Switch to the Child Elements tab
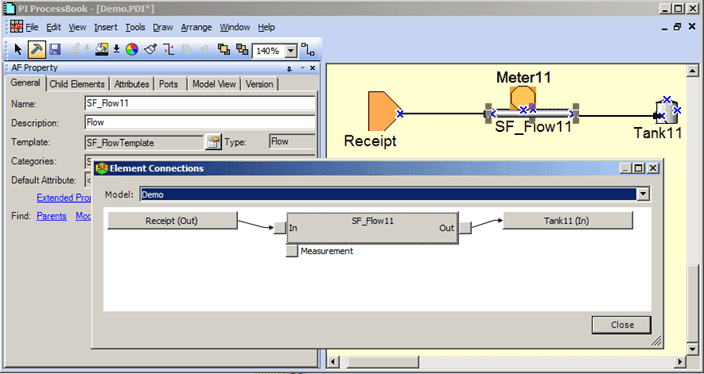The width and height of the screenshot is (704, 374). pyautogui.click(x=77, y=84)
